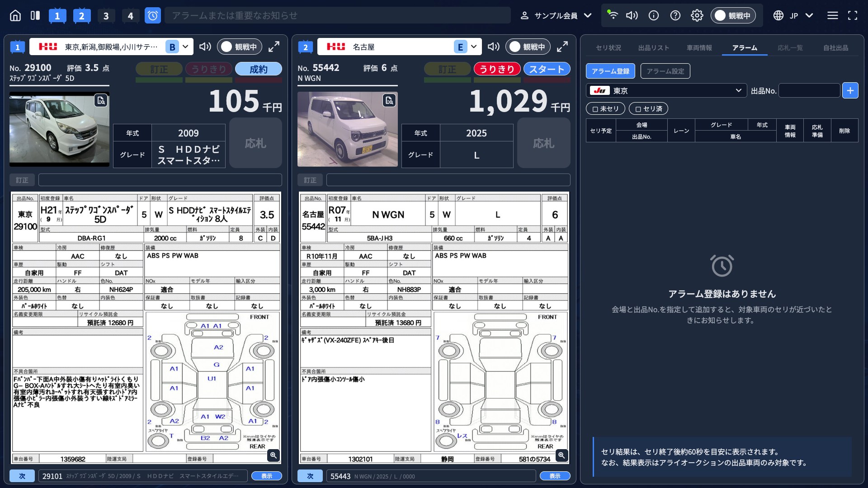Click the plus button to add alarm

(850, 90)
